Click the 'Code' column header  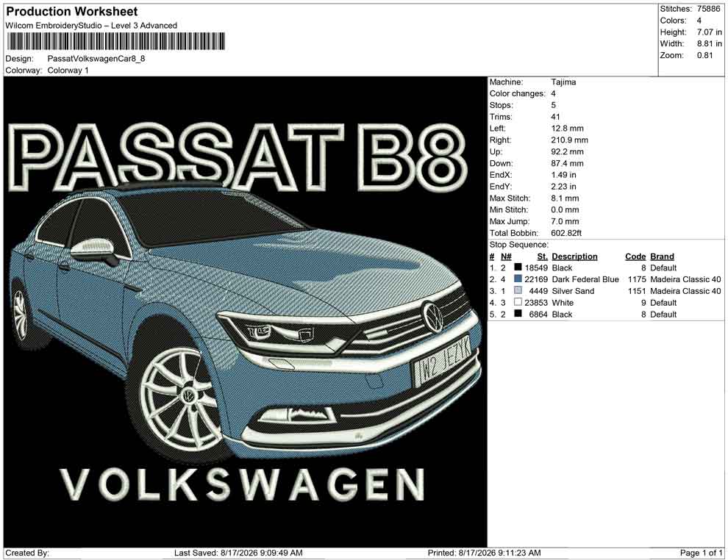pos(635,256)
